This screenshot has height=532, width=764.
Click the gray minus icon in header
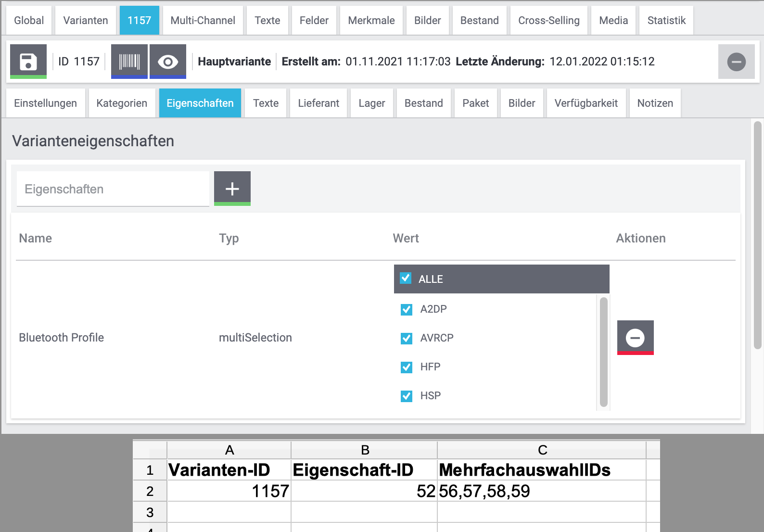tap(736, 62)
